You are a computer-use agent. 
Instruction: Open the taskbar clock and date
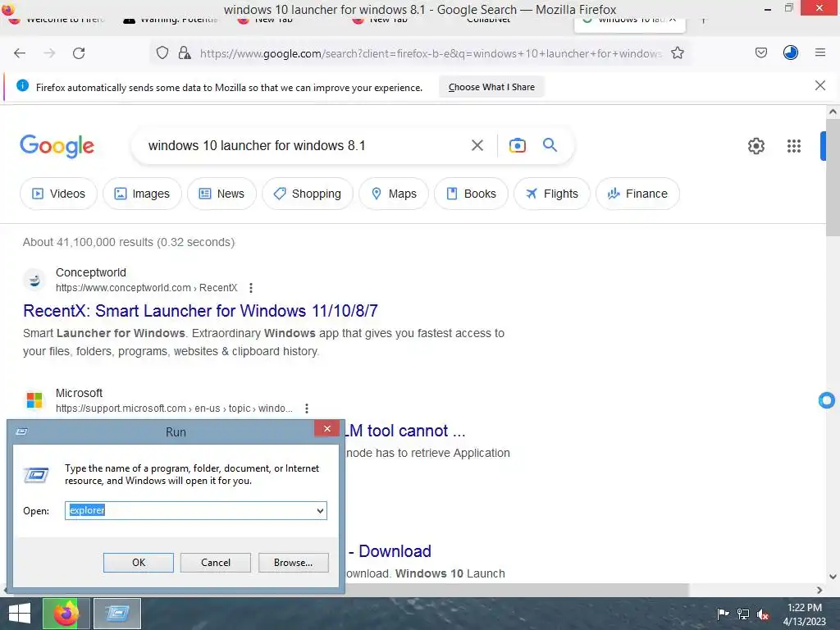804,614
